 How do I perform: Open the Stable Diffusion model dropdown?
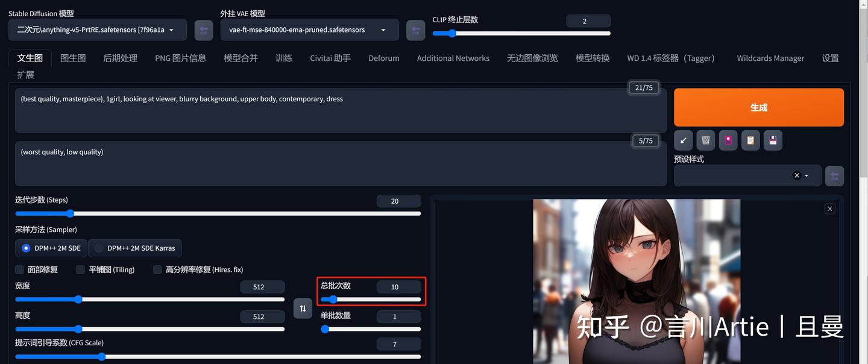coord(96,30)
